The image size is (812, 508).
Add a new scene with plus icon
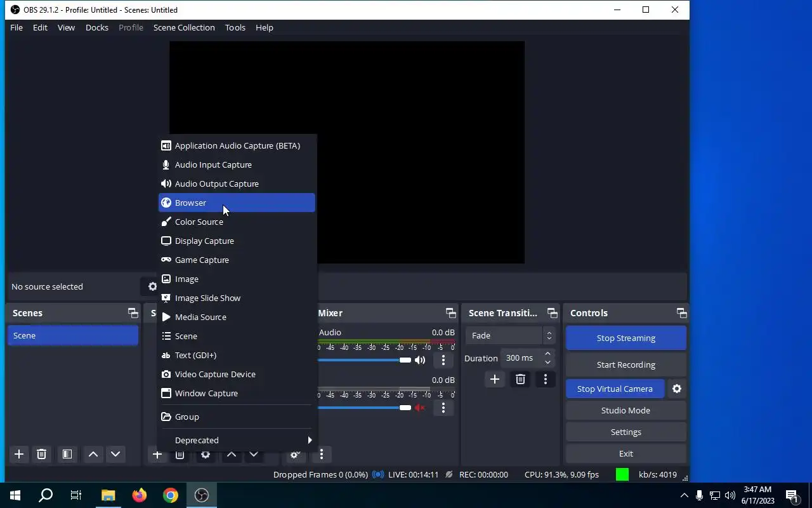19,454
